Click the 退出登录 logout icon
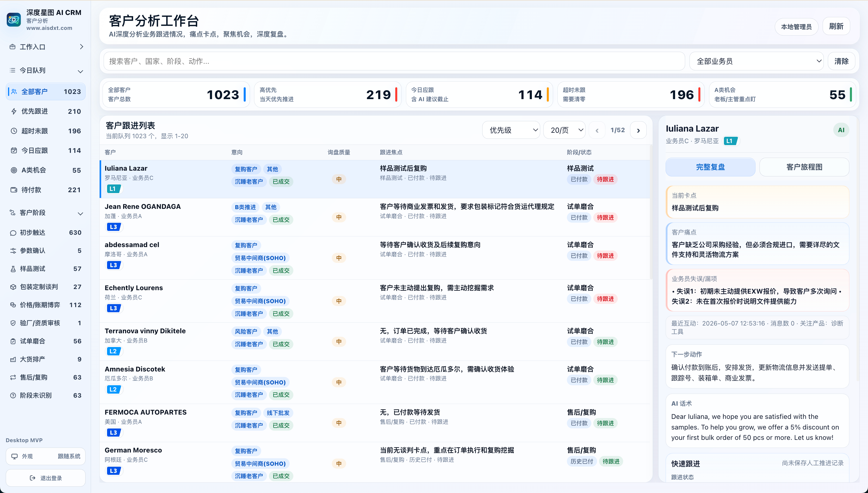This screenshot has height=493, width=868. [33, 478]
